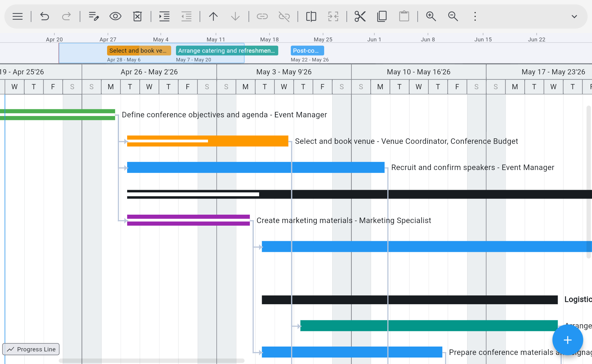Collapse the toolbar with the chevron

point(575,16)
